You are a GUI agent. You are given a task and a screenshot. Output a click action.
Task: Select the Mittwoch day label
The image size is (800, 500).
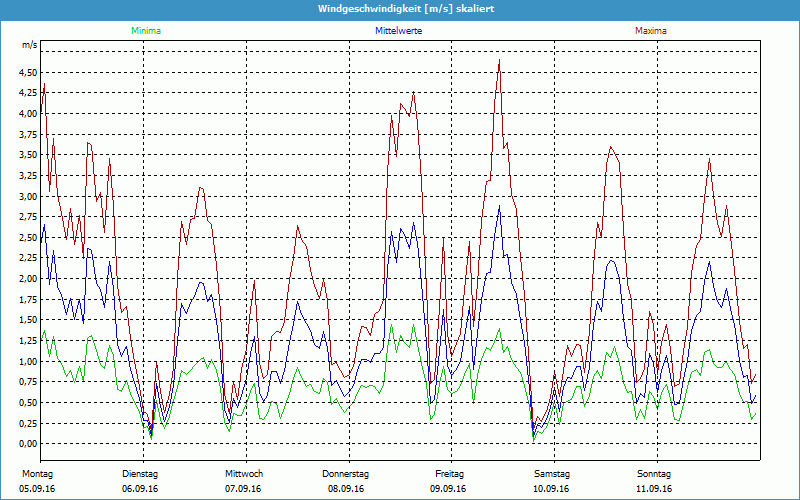[x=244, y=474]
